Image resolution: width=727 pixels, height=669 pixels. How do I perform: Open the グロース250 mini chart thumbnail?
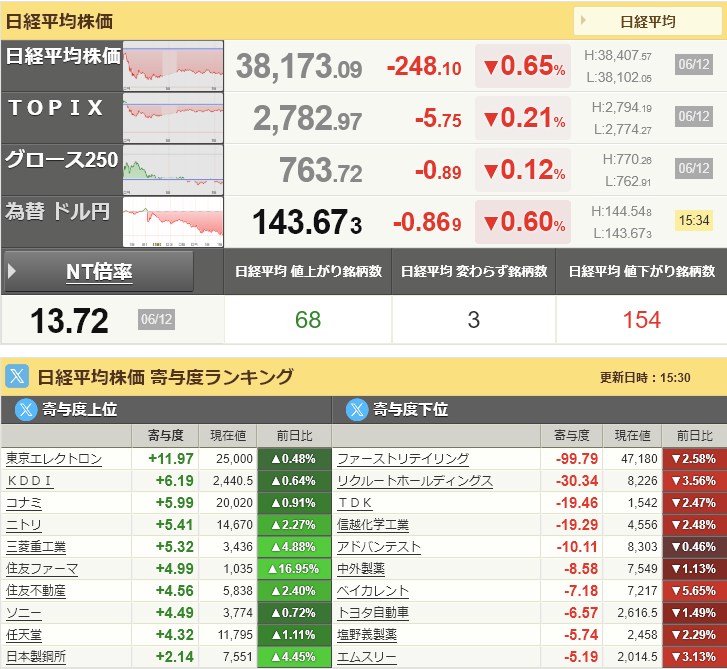point(173,170)
